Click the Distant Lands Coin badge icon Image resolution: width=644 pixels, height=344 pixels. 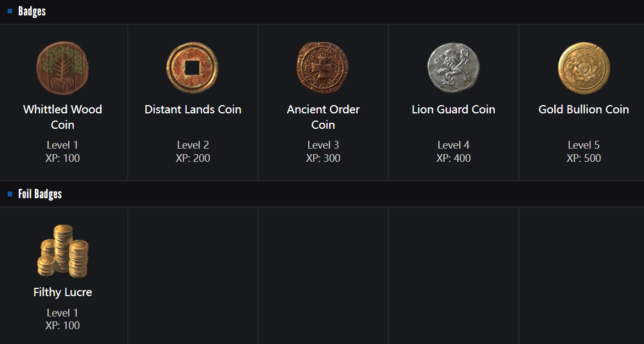[x=192, y=68]
